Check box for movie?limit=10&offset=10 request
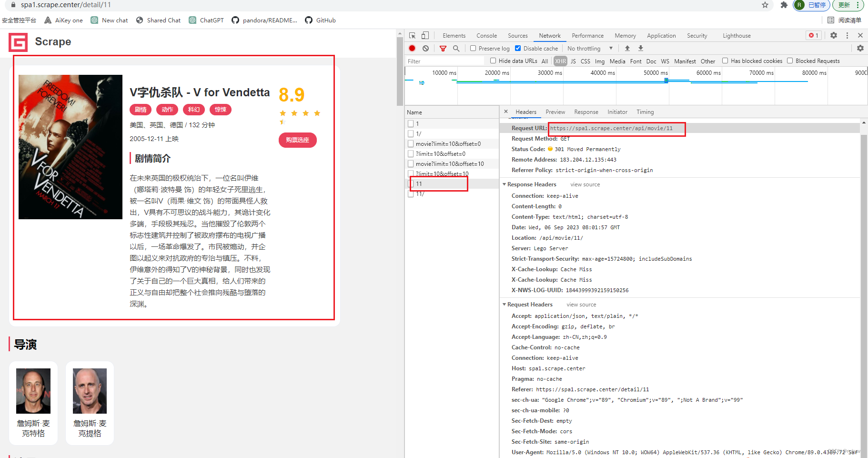Image resolution: width=868 pixels, height=458 pixels. click(x=411, y=163)
